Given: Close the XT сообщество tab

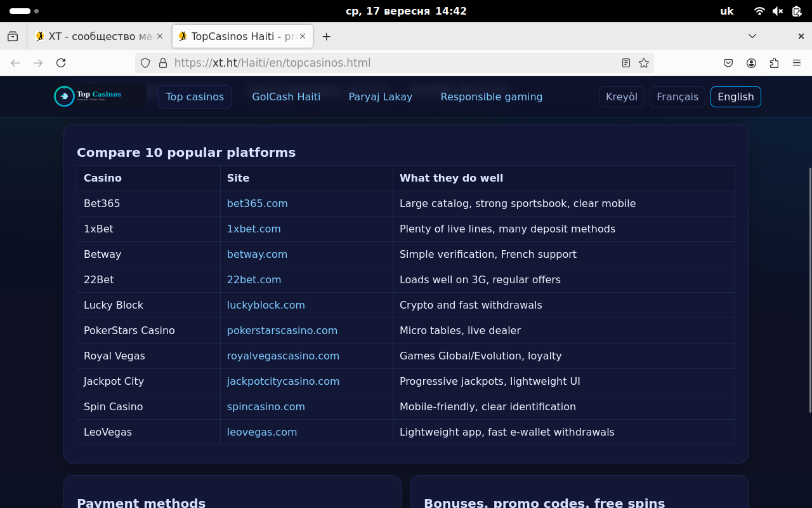Looking at the screenshot, I should (x=160, y=36).
